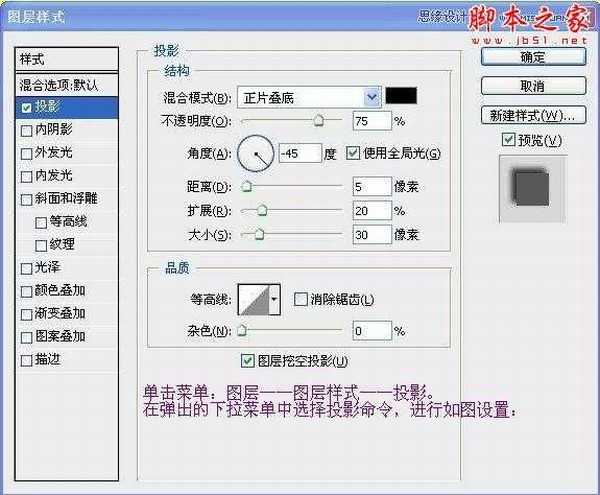
Task: Click the 距离 (Distance) value field
Action: (370, 187)
